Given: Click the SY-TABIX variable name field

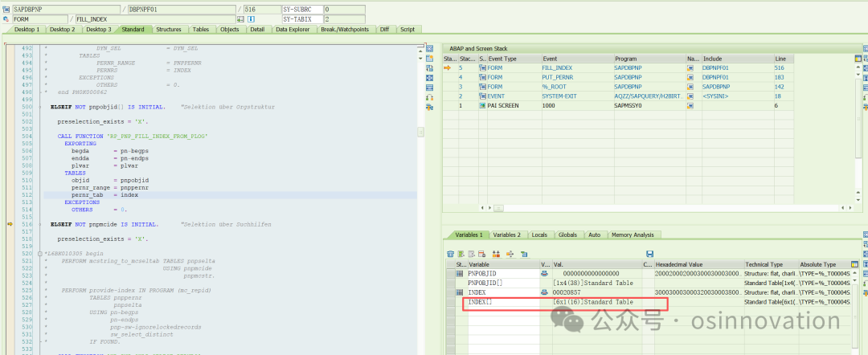Looking at the screenshot, I should tap(302, 18).
